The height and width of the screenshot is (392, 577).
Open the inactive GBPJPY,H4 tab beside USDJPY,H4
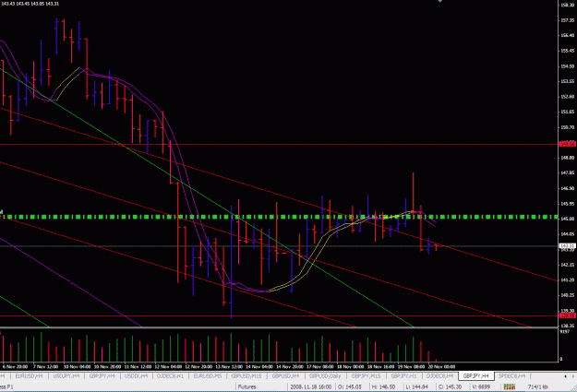102,376
